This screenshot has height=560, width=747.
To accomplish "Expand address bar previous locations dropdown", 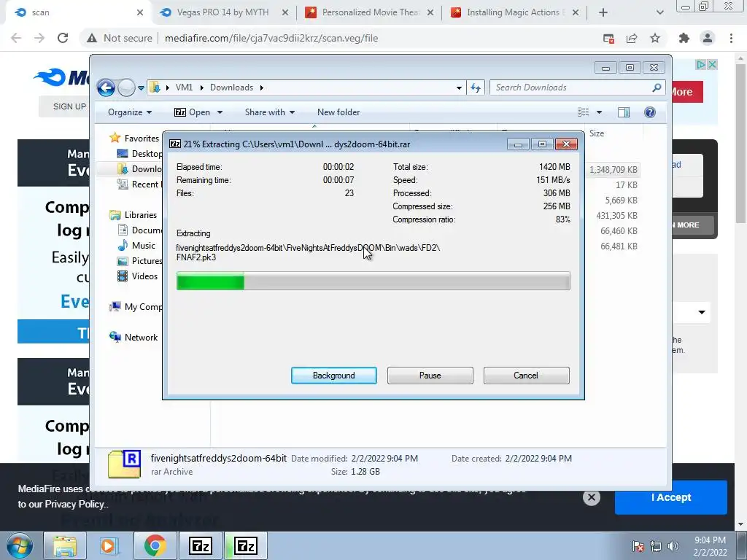I will click(459, 87).
